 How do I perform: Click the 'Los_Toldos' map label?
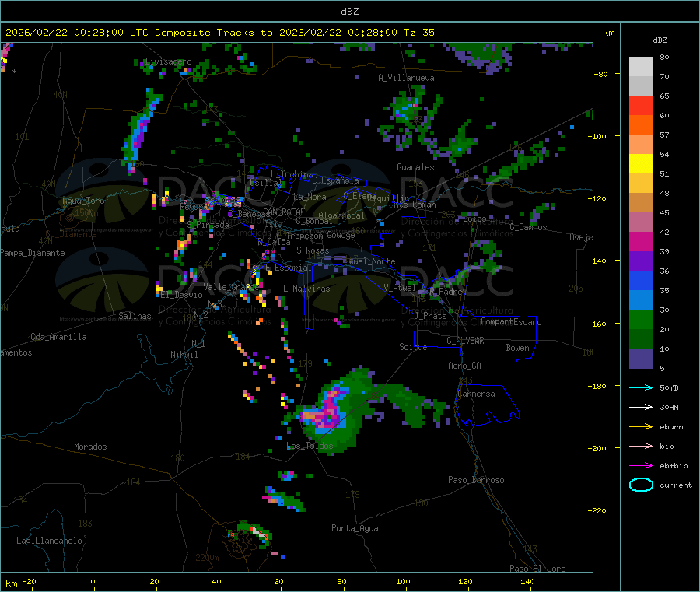coord(310,446)
